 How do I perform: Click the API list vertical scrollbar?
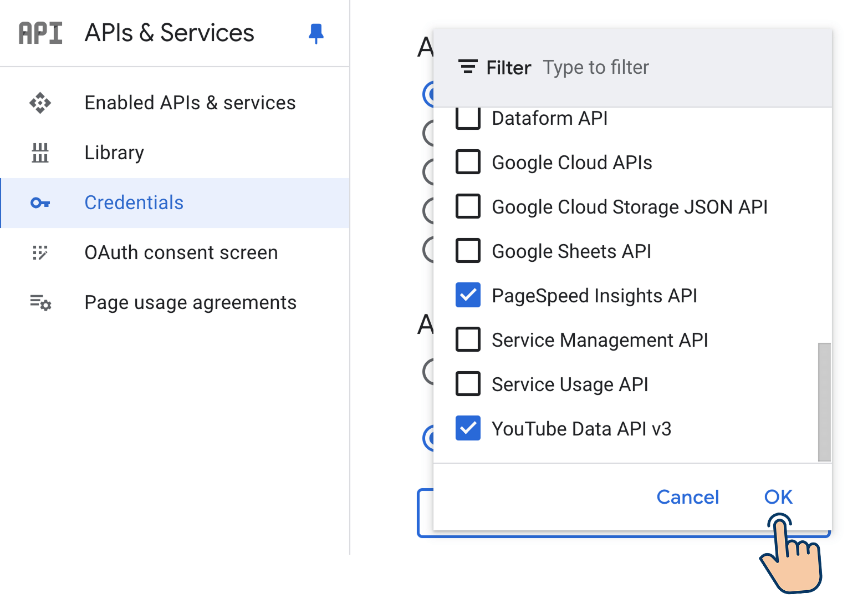pos(825,402)
